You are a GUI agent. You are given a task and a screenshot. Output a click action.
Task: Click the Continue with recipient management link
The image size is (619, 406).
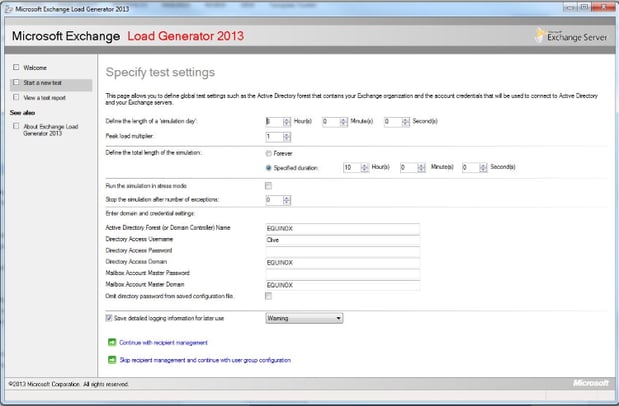pos(163,342)
